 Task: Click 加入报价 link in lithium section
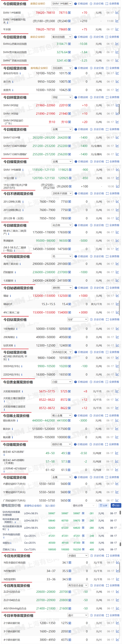tap(50, 506)
